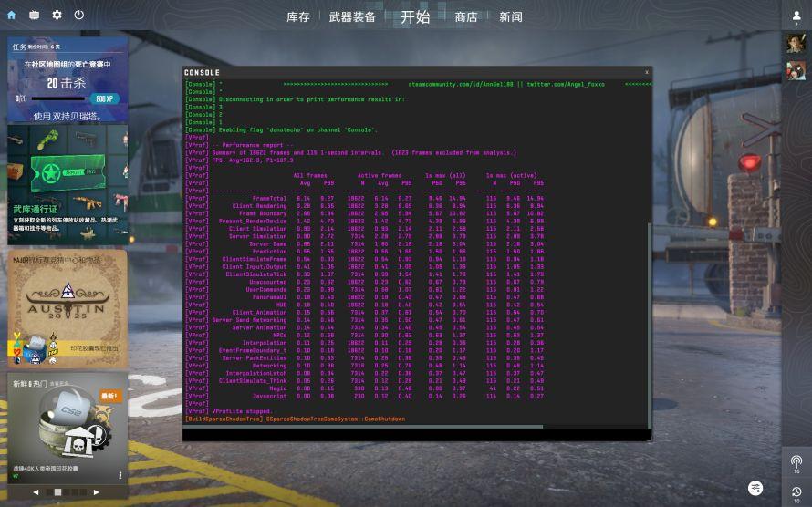This screenshot has height=507, width=812.
Task: Click the 'Active frames' column header
Action: click(x=380, y=175)
